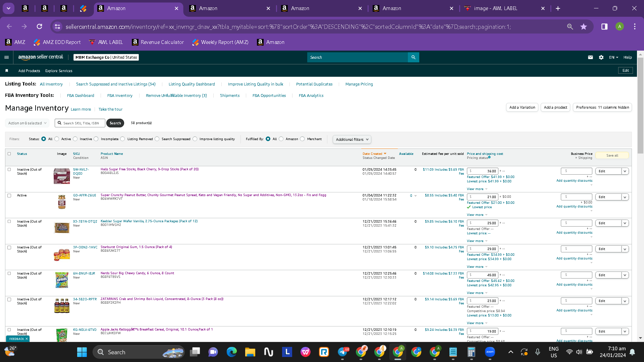644x362 pixels.
Task: Open the Action on 0 selected dropdown
Action: tap(27, 123)
